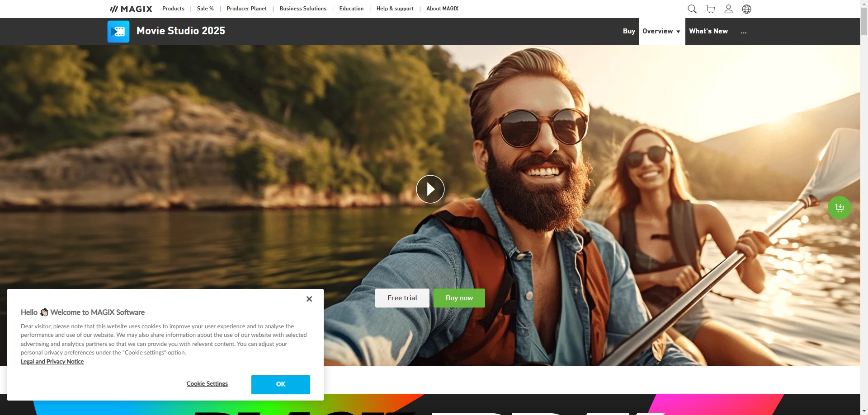
Task: Click the Buy tab in product bar
Action: click(629, 31)
